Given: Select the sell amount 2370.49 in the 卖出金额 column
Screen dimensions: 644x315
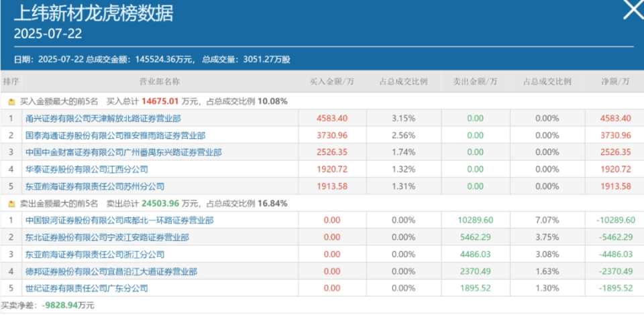Looking at the screenshot, I should (x=475, y=271).
